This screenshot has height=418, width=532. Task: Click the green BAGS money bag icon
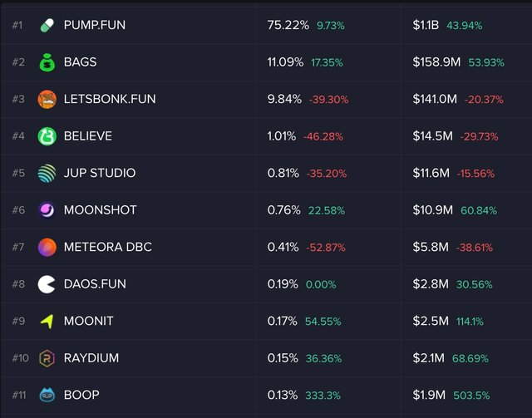(x=47, y=62)
